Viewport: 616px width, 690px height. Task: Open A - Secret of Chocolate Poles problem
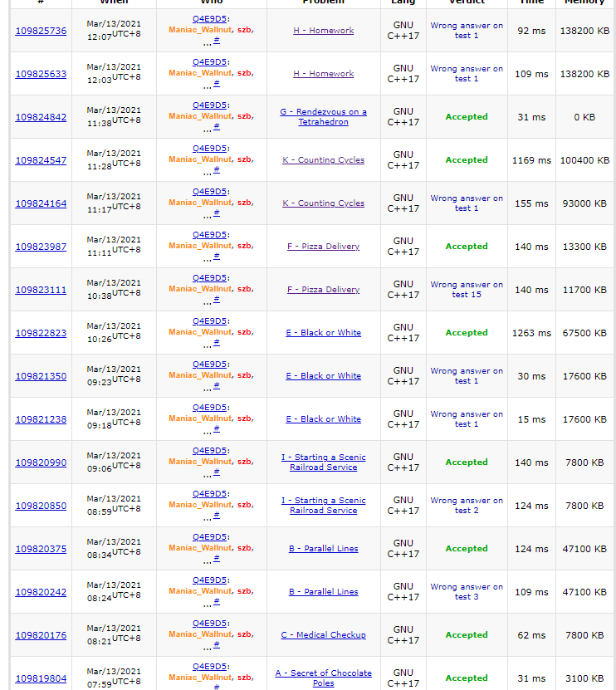tap(323, 678)
